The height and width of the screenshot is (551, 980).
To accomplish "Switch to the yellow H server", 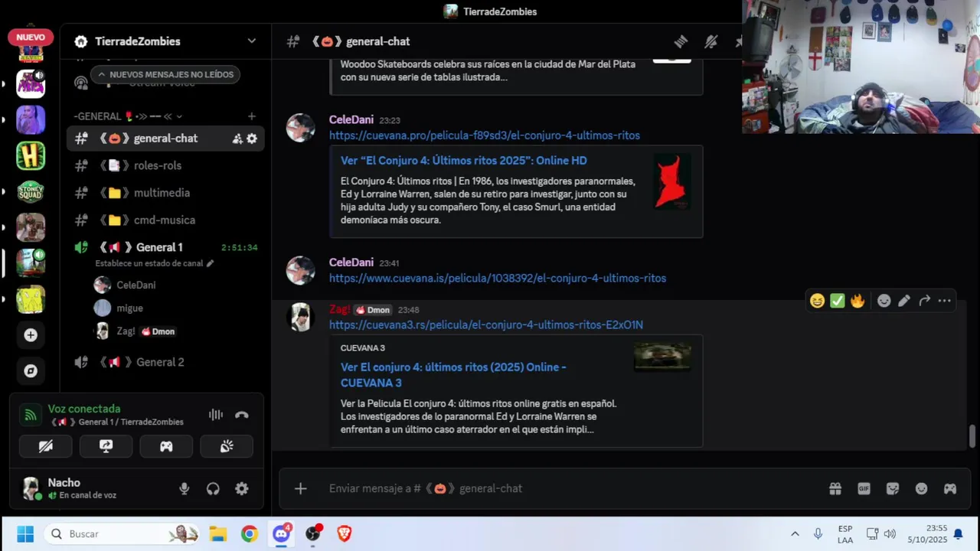I will point(31,156).
